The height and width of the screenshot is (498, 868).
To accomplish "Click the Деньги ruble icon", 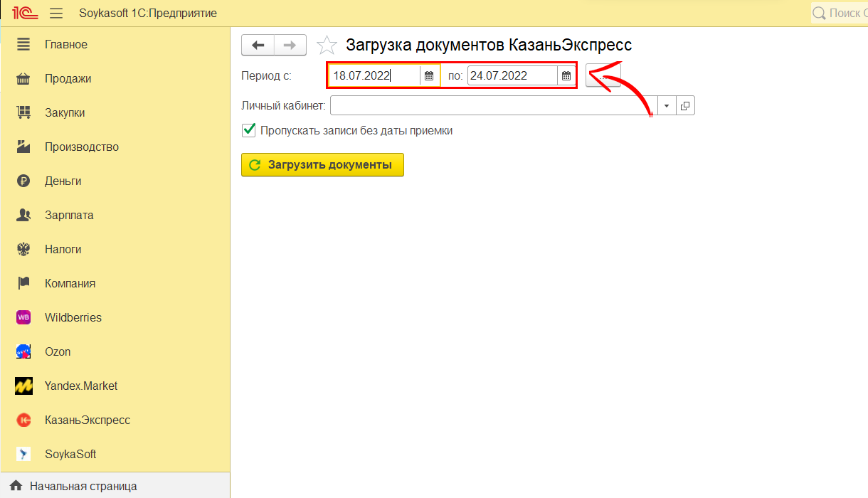I will 23,181.
